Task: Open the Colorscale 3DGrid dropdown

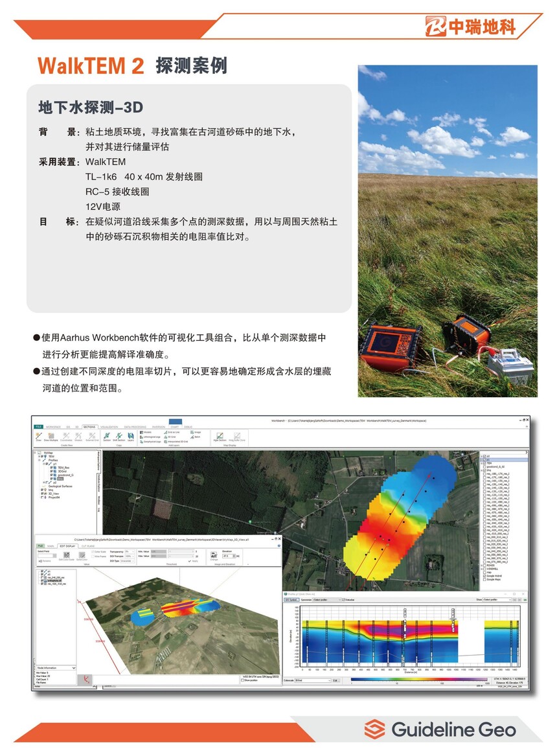Action: tap(313, 681)
